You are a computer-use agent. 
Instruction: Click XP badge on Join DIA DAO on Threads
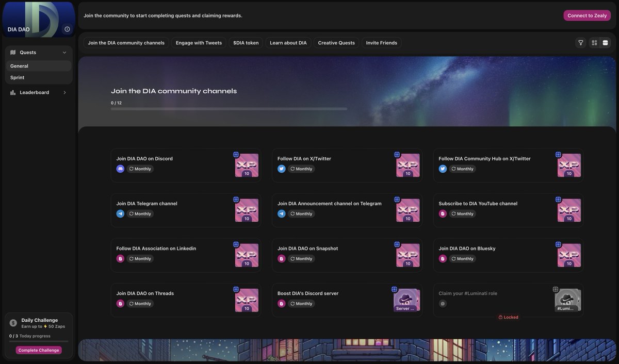[x=247, y=300]
